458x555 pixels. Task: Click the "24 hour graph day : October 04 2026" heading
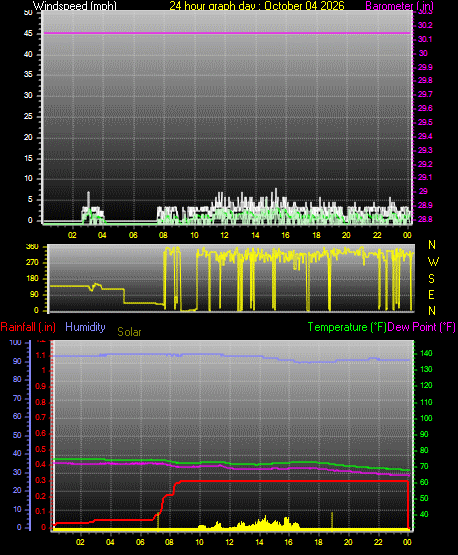(257, 6)
